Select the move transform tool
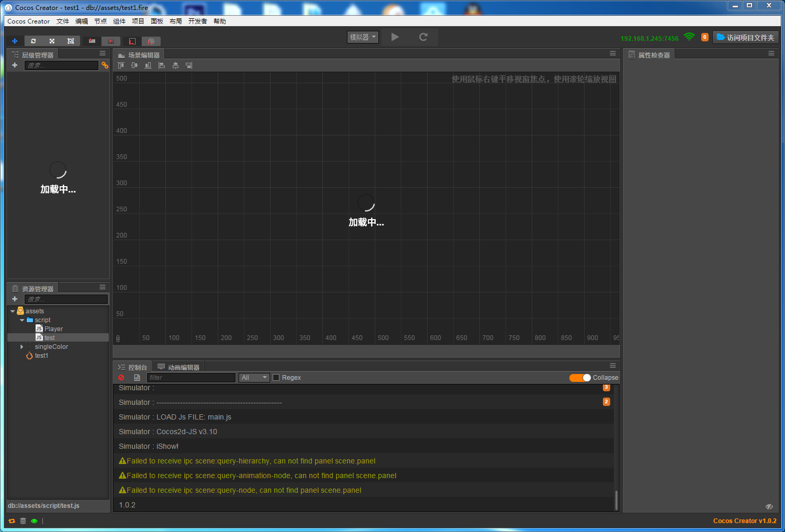Screen dimensions: 785x532 click(15, 41)
